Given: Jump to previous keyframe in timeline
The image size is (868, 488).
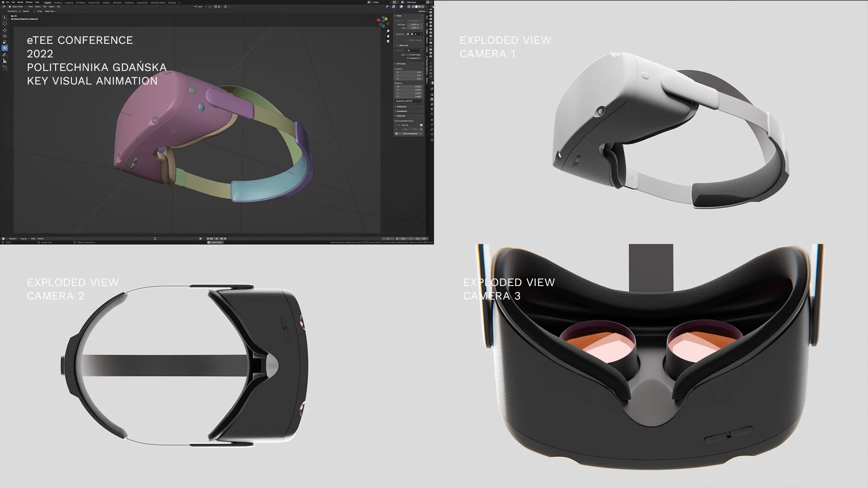Looking at the screenshot, I should click(x=212, y=239).
